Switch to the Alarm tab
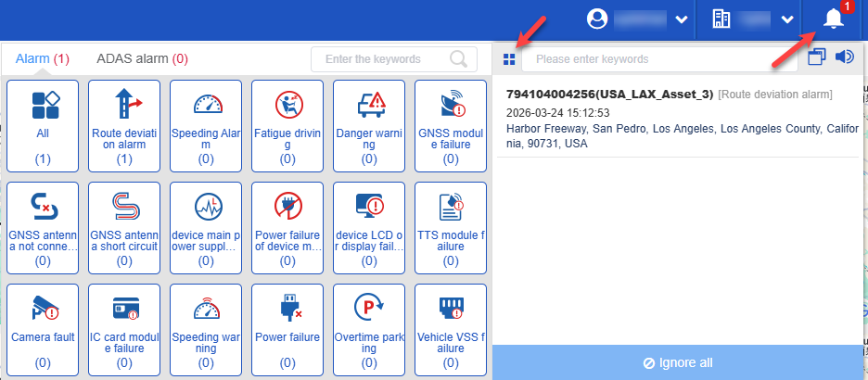This screenshot has height=380, width=868. [43, 58]
